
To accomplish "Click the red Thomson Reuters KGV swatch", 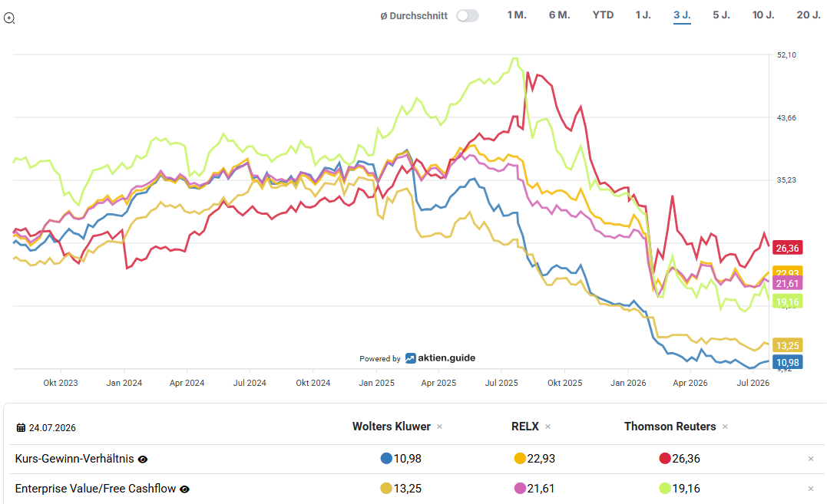I will pos(664,458).
